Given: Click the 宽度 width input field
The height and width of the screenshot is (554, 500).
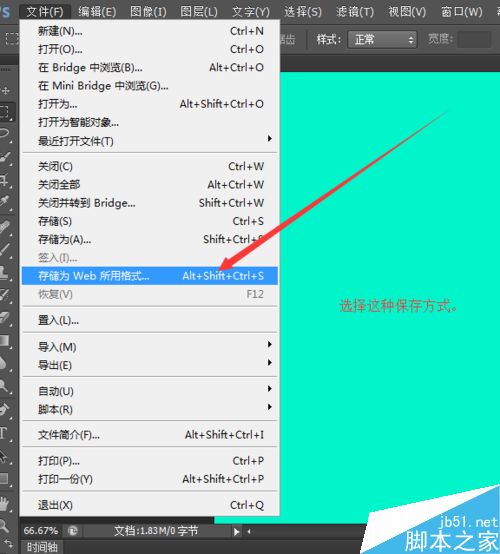Looking at the screenshot, I should 474,39.
